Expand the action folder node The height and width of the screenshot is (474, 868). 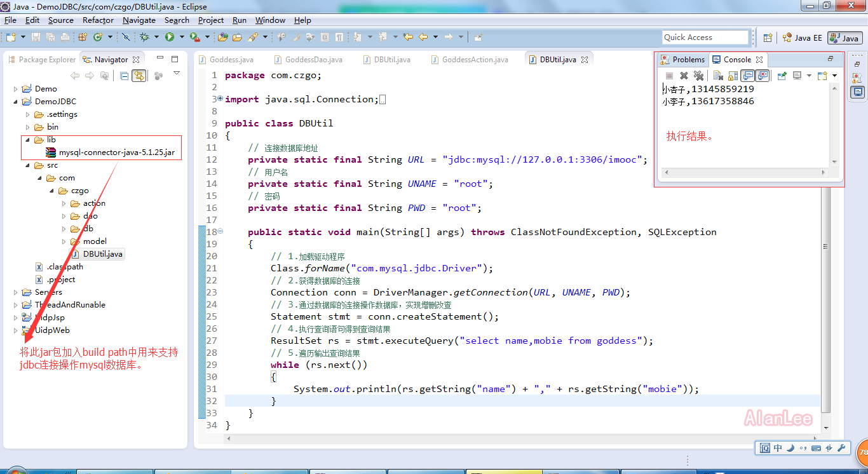click(x=64, y=203)
